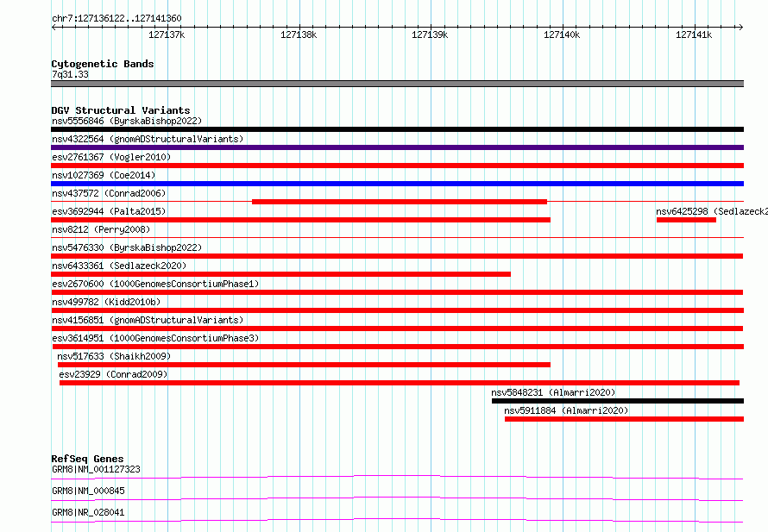This screenshot has height=532, width=768.
Task: Click the right arrow end of ruler
Action: (x=740, y=27)
